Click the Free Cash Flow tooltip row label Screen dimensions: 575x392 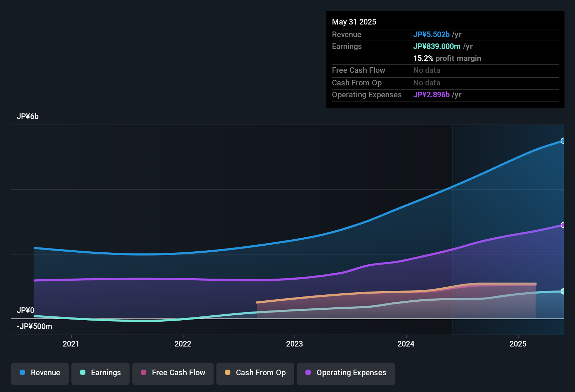point(359,70)
